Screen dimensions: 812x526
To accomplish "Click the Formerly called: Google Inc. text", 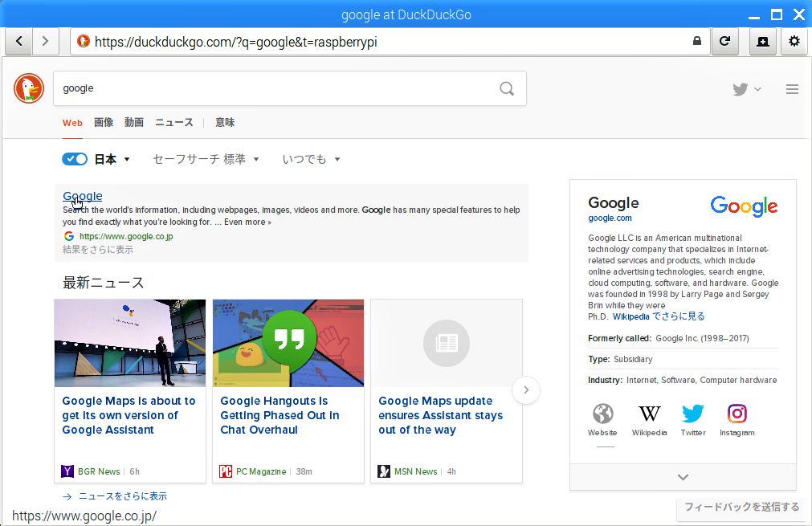I will click(x=668, y=339).
